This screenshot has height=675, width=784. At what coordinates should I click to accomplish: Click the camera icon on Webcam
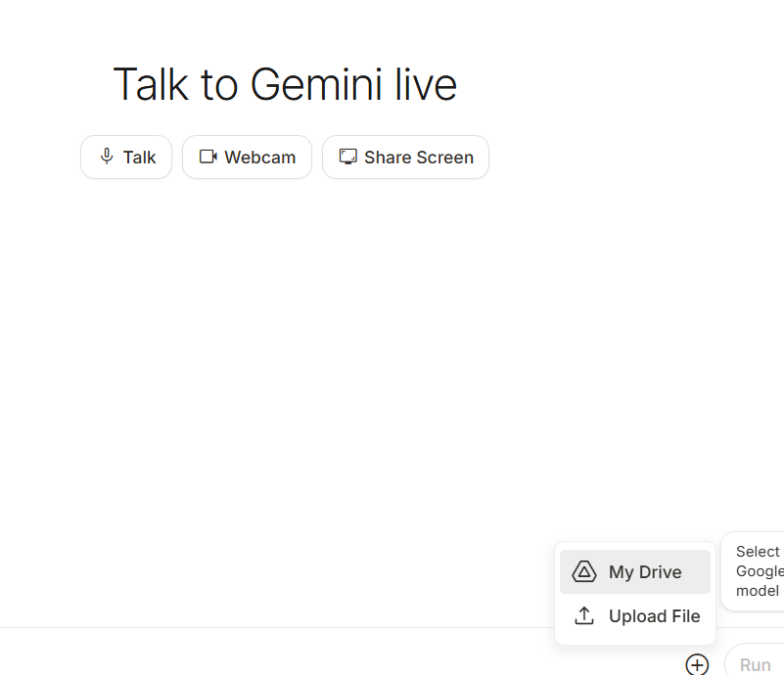208,157
